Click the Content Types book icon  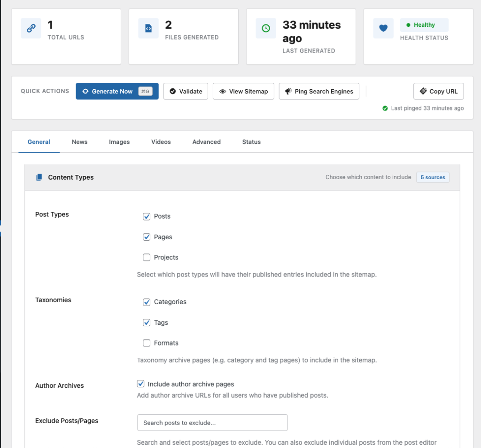click(x=39, y=177)
